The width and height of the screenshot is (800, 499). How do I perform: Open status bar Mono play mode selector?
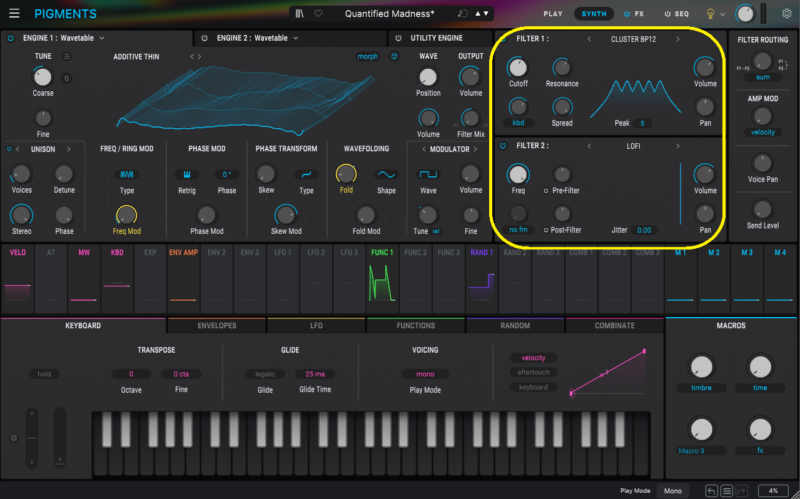672,491
